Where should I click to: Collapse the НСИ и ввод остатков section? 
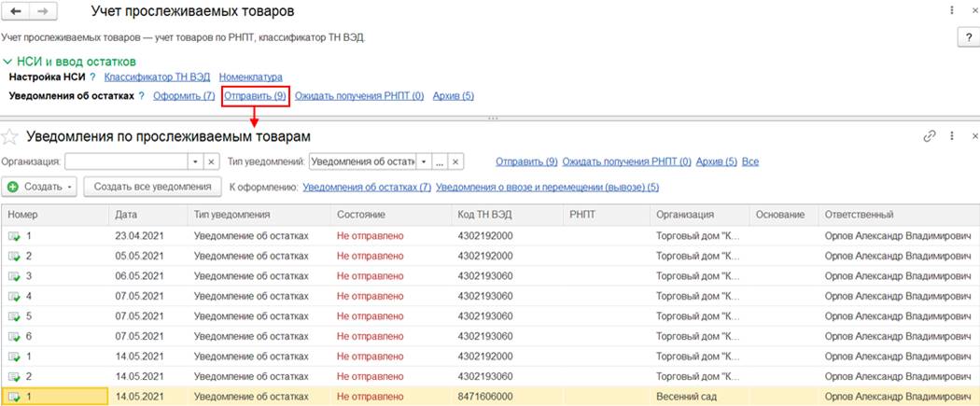tap(7, 61)
